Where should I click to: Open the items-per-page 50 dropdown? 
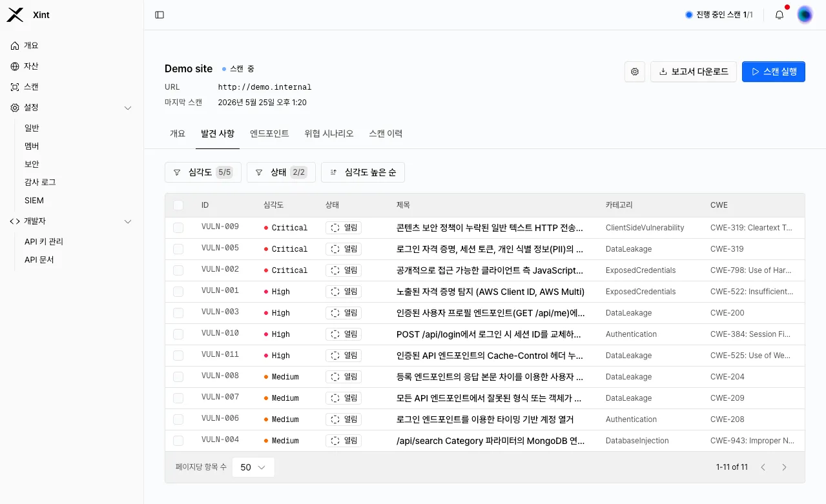(x=253, y=467)
